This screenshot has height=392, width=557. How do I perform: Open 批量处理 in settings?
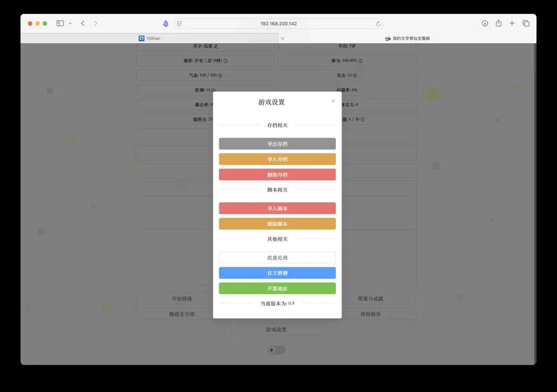coord(277,258)
